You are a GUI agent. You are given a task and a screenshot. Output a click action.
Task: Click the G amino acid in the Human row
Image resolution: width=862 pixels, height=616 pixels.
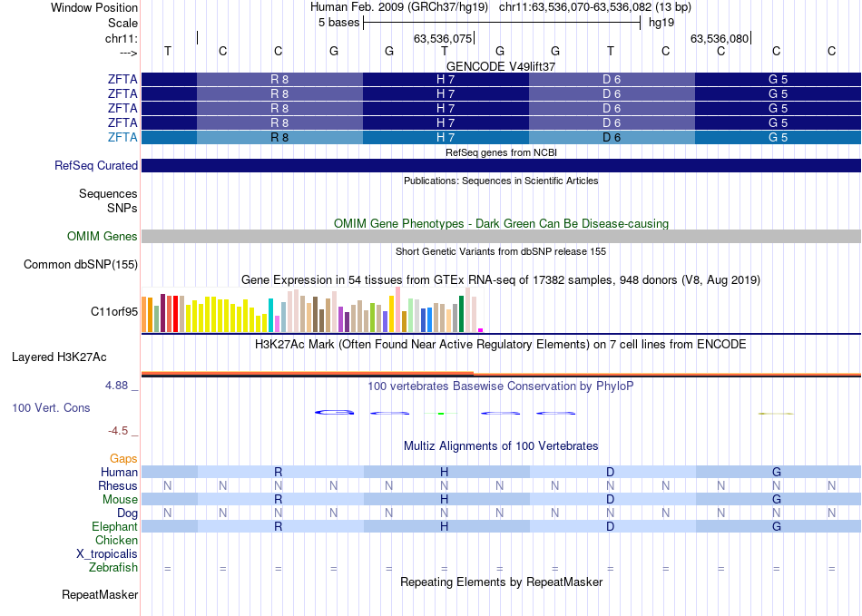click(x=776, y=472)
